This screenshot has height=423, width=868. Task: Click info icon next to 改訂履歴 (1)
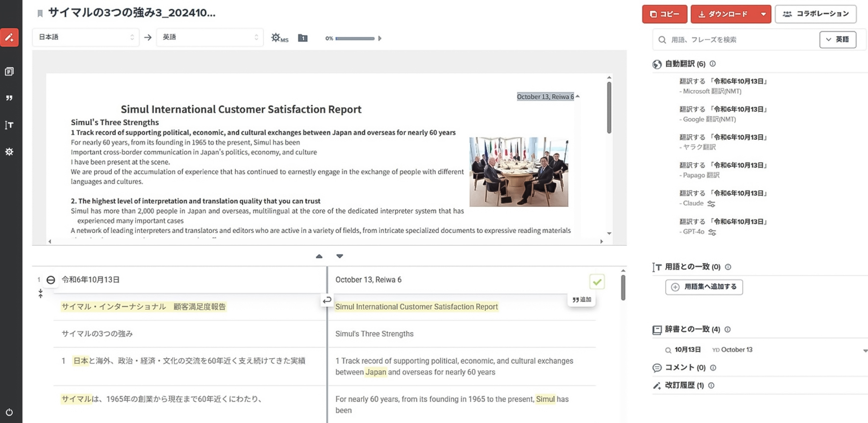pos(711,386)
